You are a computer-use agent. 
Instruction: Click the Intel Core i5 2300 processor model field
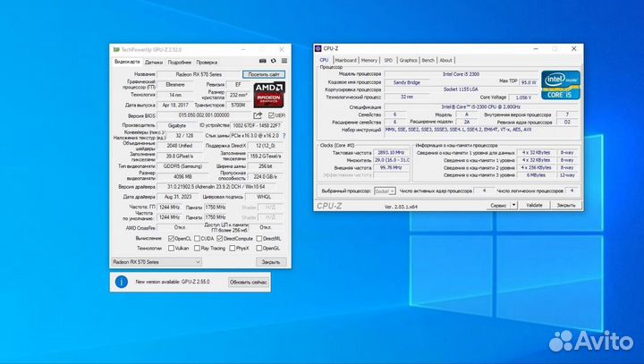461,74
